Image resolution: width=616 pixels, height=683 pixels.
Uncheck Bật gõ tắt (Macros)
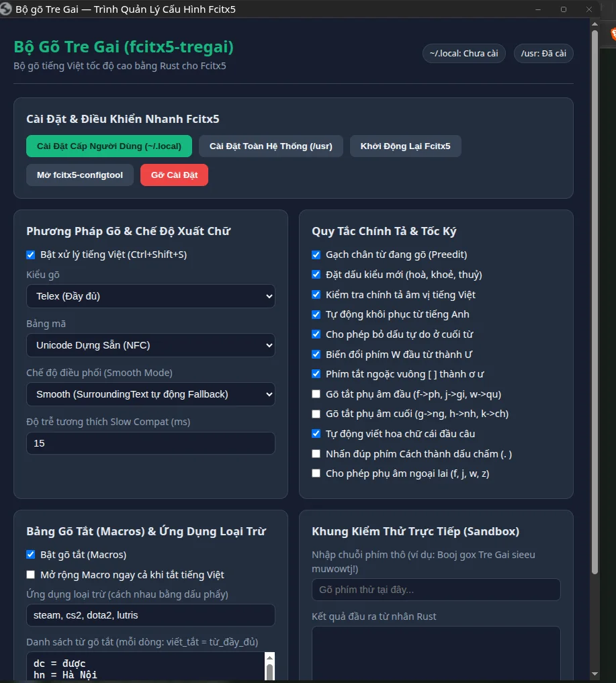(30, 555)
